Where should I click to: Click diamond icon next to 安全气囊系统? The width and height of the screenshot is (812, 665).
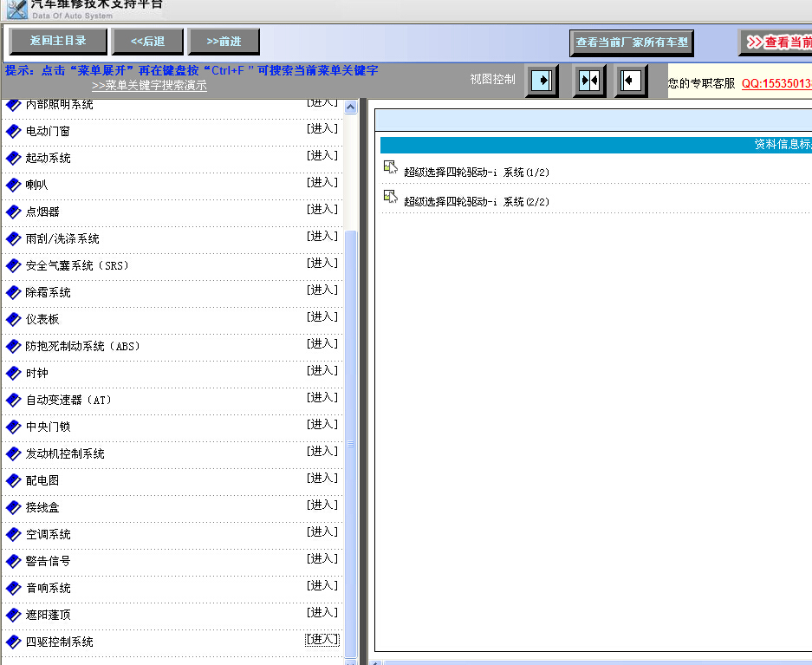[x=13, y=265]
